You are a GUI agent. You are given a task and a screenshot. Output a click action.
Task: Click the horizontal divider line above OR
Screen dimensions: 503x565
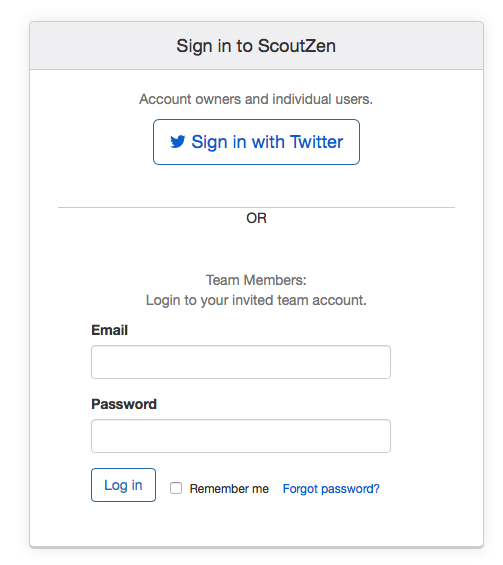tap(256, 207)
